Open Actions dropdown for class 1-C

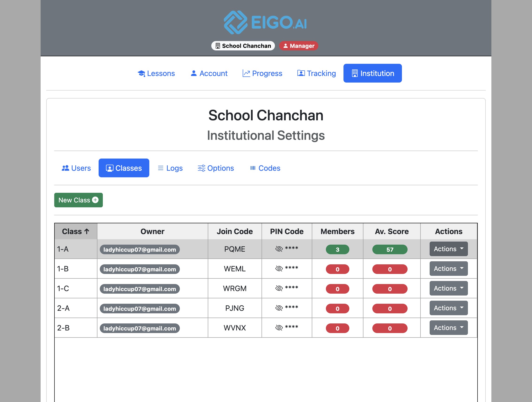(449, 288)
